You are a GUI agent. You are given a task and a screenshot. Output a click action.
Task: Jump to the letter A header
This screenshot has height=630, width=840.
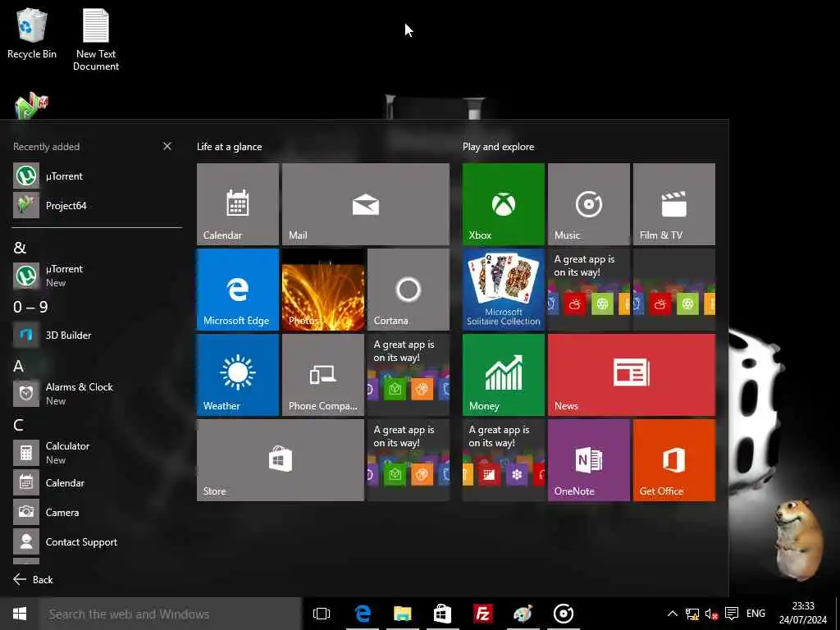pyautogui.click(x=18, y=366)
